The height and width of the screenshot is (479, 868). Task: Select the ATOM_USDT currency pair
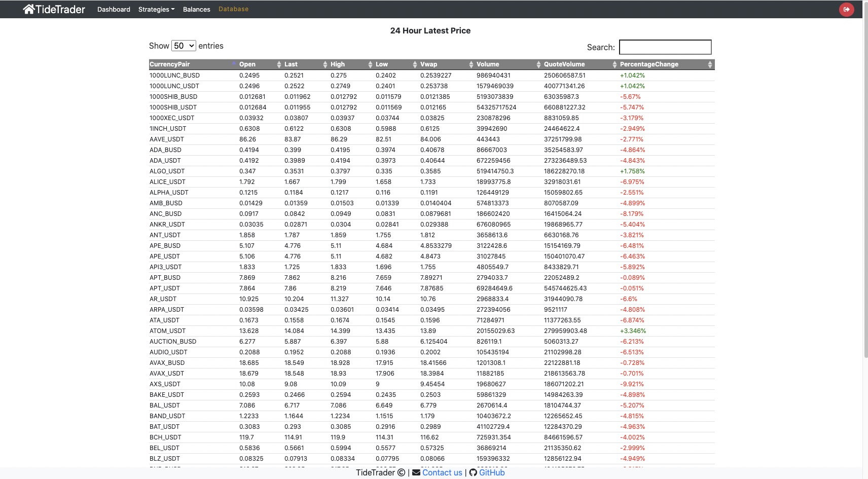pos(168,331)
